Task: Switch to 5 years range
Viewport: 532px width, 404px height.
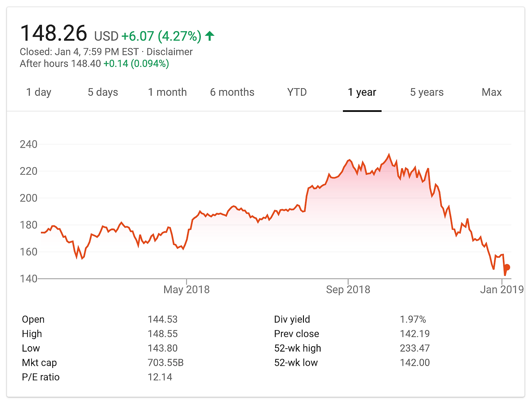Action: [427, 92]
